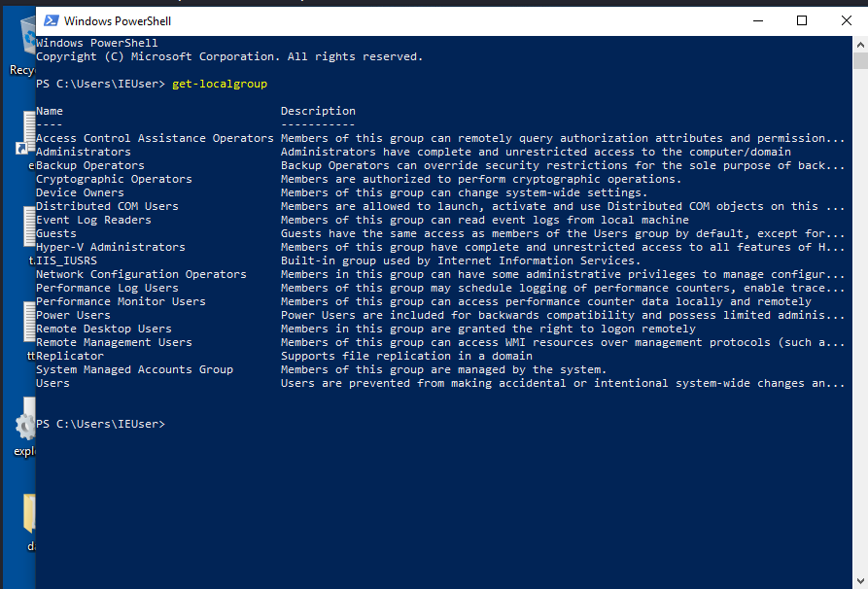868x589 pixels.
Task: Click the 'Distributed COM Users' group name
Action: pyautogui.click(x=107, y=206)
